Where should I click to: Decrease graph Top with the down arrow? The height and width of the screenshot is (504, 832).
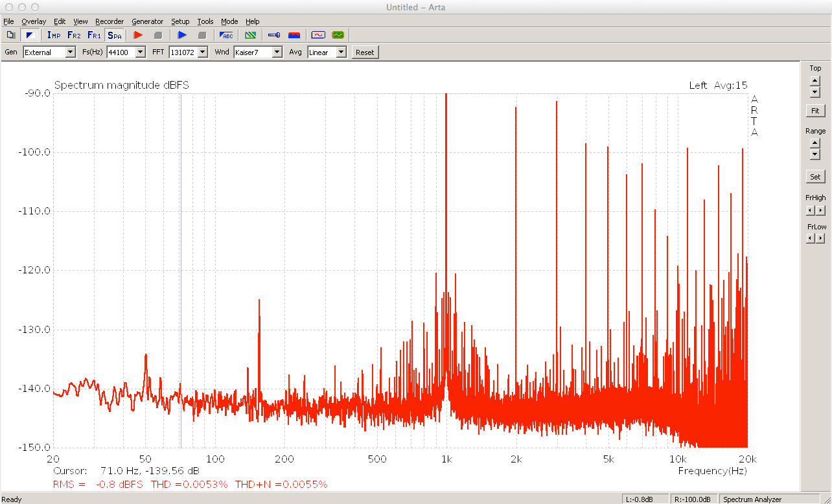click(815, 92)
